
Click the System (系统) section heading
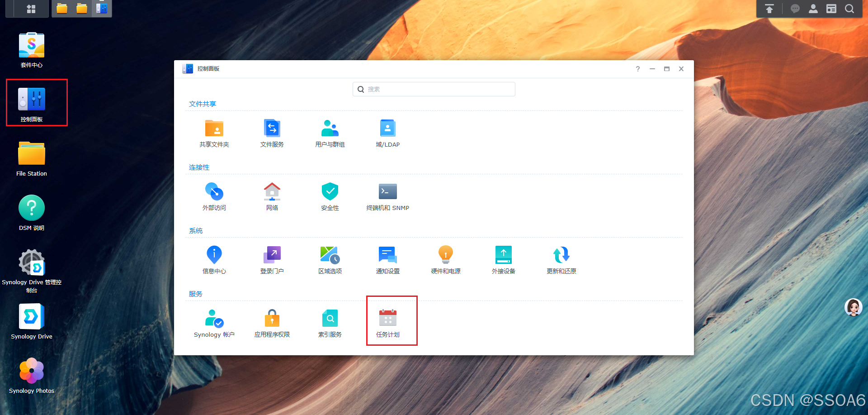(x=196, y=231)
